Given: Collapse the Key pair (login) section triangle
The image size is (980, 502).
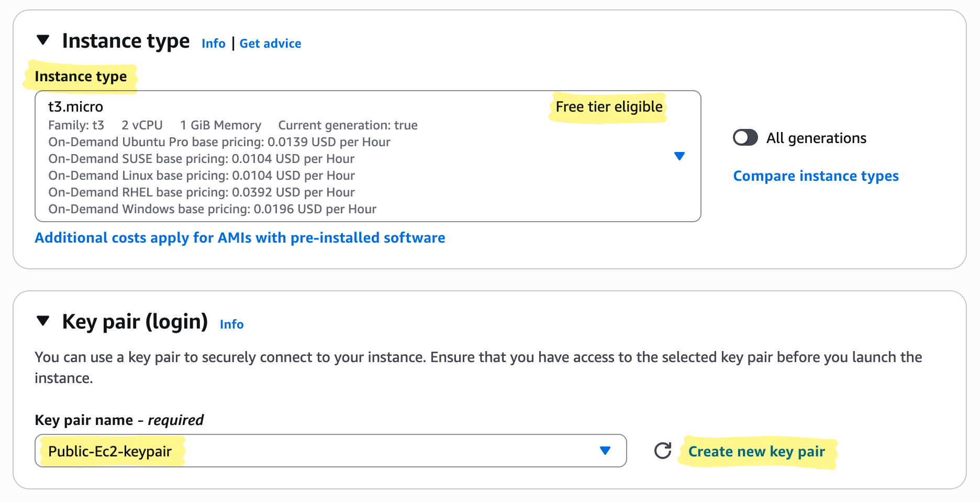Looking at the screenshot, I should (x=43, y=321).
